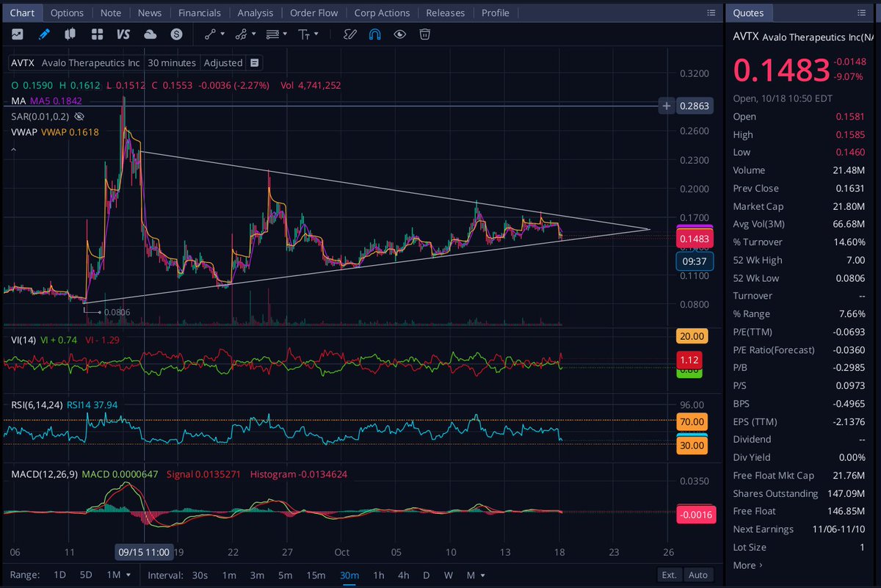The image size is (881, 588).
Task: Select the trend line drawing tool
Action: (210, 34)
